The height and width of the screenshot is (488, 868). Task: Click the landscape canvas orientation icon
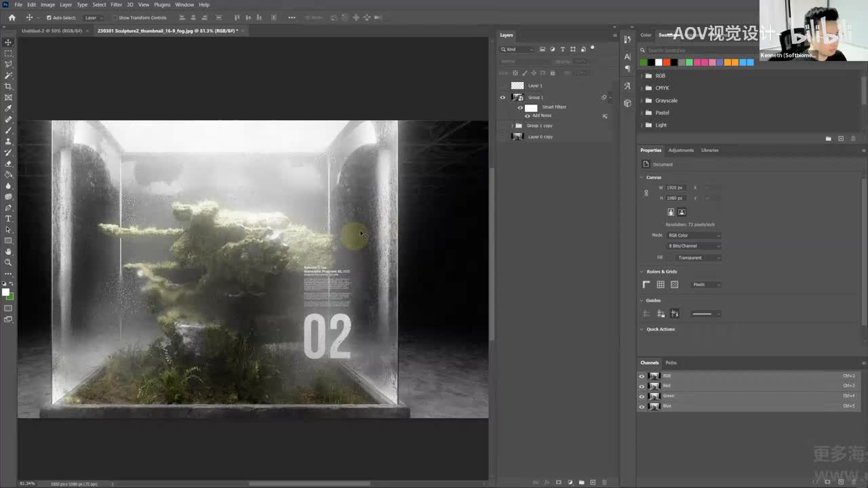tap(682, 212)
